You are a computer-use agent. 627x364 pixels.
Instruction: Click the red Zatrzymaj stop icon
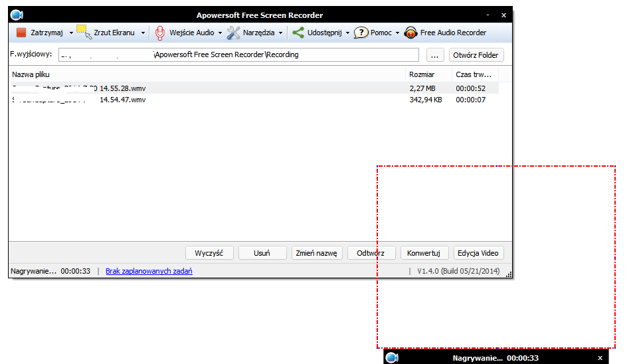[21, 33]
